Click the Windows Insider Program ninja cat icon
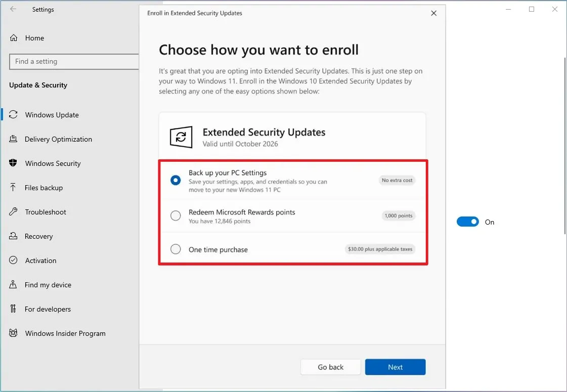 tap(14, 333)
